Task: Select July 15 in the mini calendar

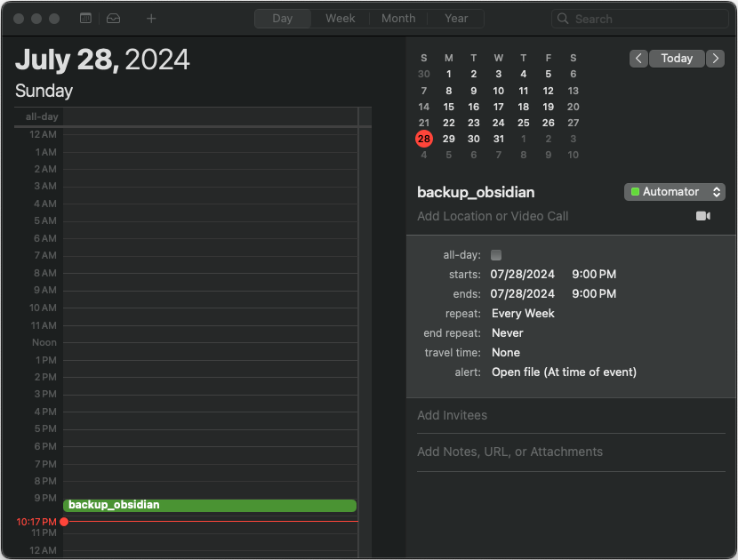Action: tap(448, 107)
